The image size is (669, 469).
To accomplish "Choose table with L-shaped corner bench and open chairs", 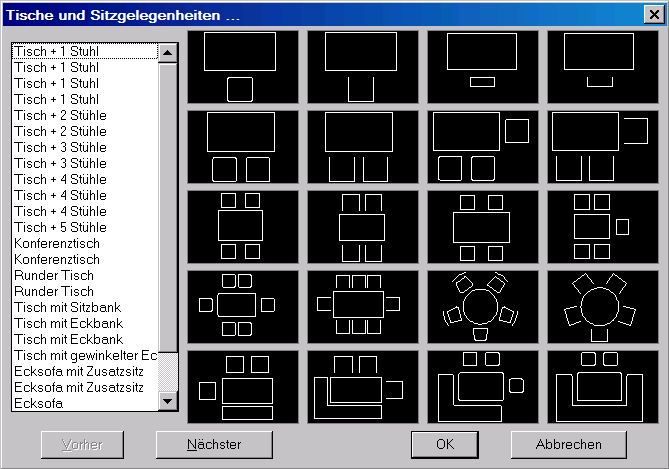I will point(363,387).
